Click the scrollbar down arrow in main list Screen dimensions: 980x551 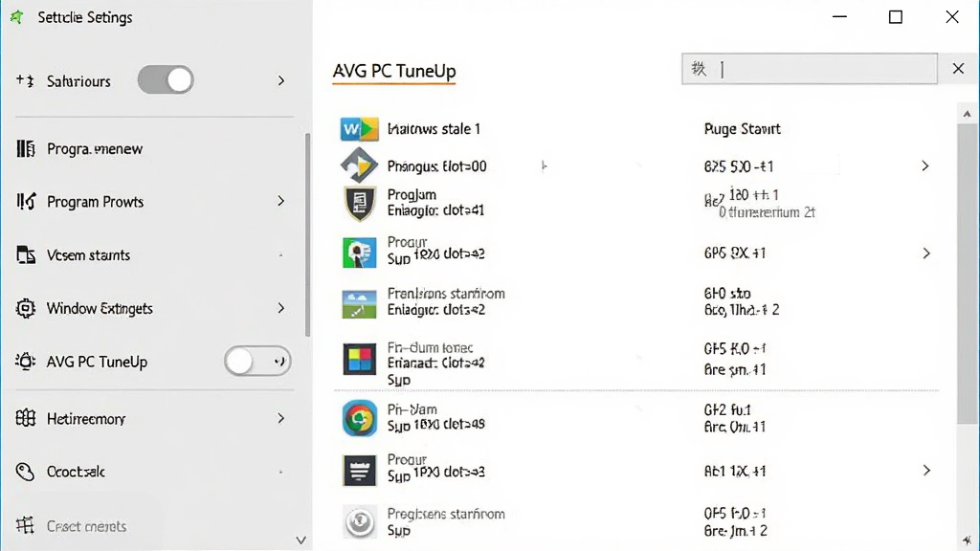967,540
